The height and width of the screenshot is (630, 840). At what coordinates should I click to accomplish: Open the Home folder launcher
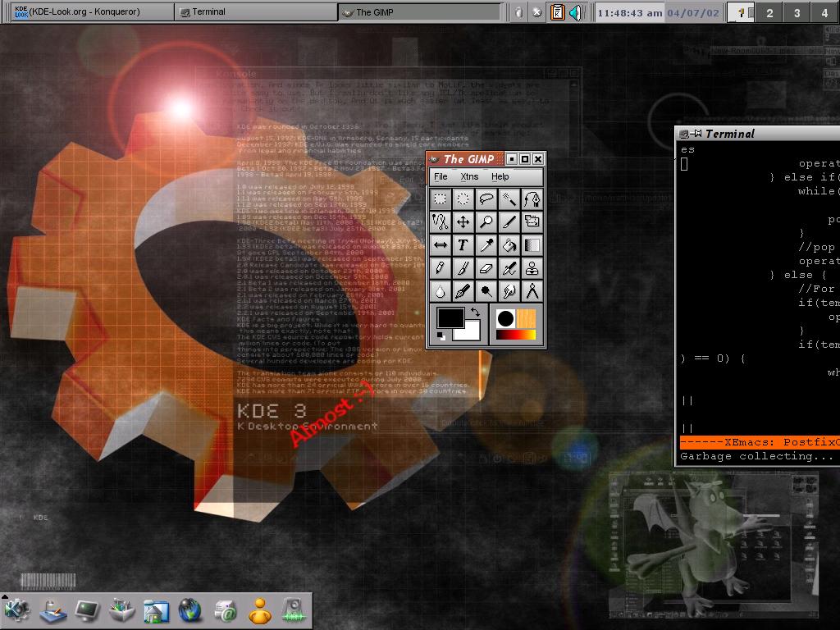click(157, 611)
